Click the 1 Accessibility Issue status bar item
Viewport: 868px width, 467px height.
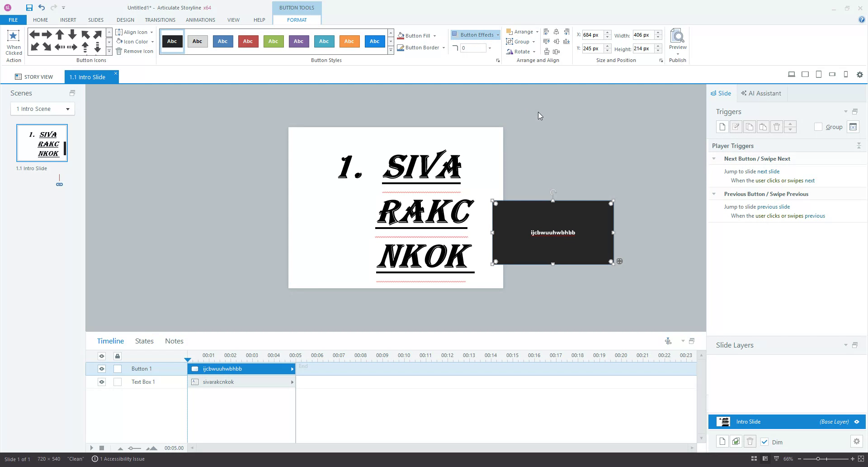pyautogui.click(x=118, y=459)
